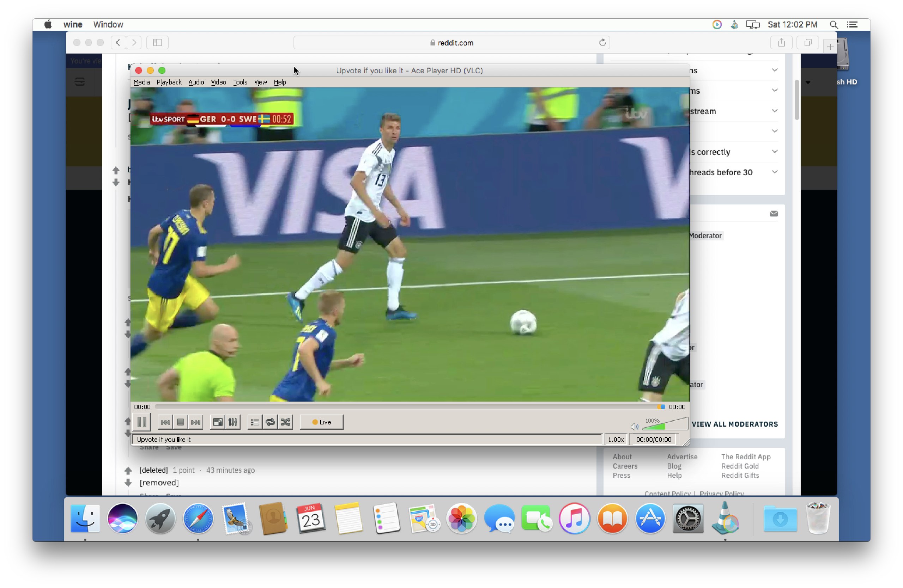Toggle the Safari sidebar
Screen dimensions: 903x588
coord(157,42)
